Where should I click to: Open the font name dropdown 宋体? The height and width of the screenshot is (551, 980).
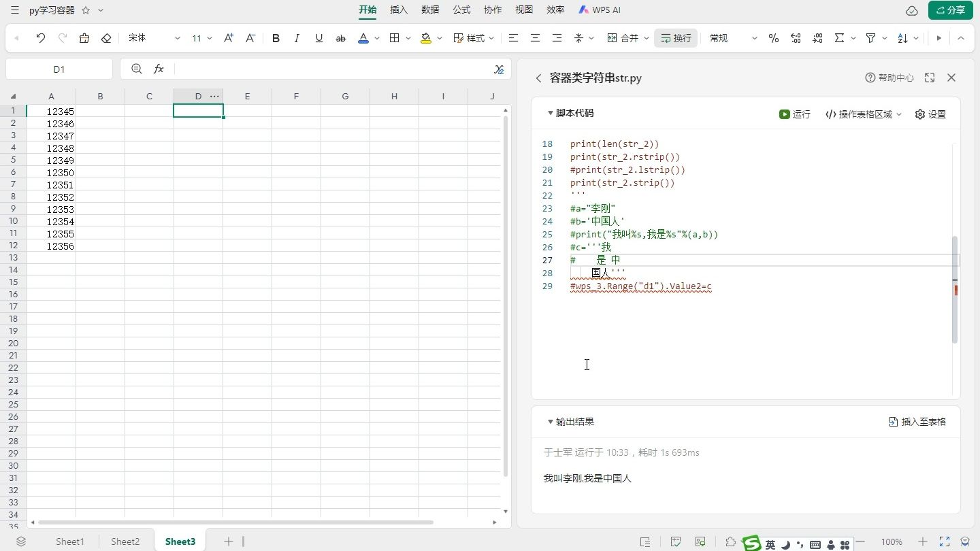coord(154,38)
